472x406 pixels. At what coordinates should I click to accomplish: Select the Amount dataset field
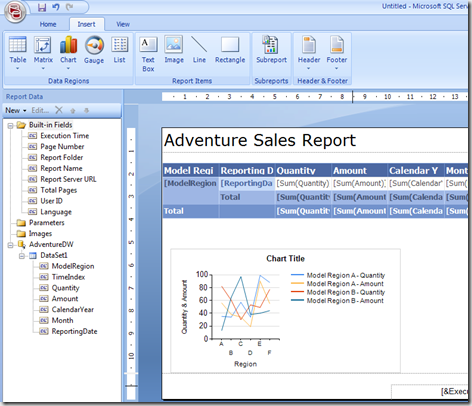(65, 299)
